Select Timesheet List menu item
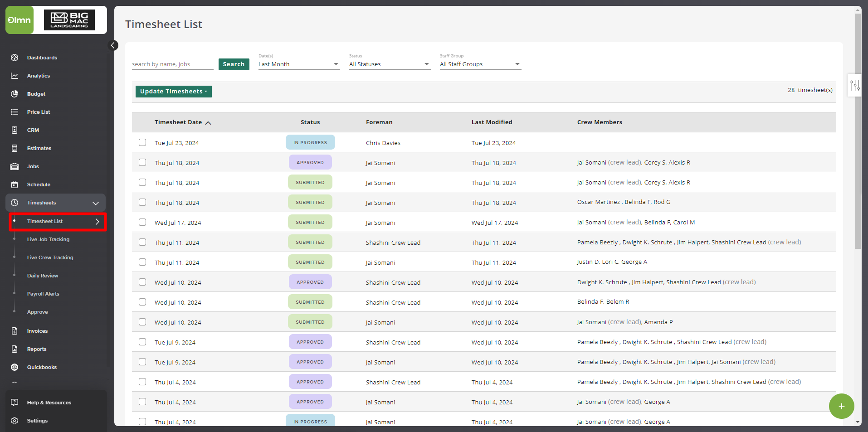Image resolution: width=868 pixels, height=432 pixels. pyautogui.click(x=58, y=222)
